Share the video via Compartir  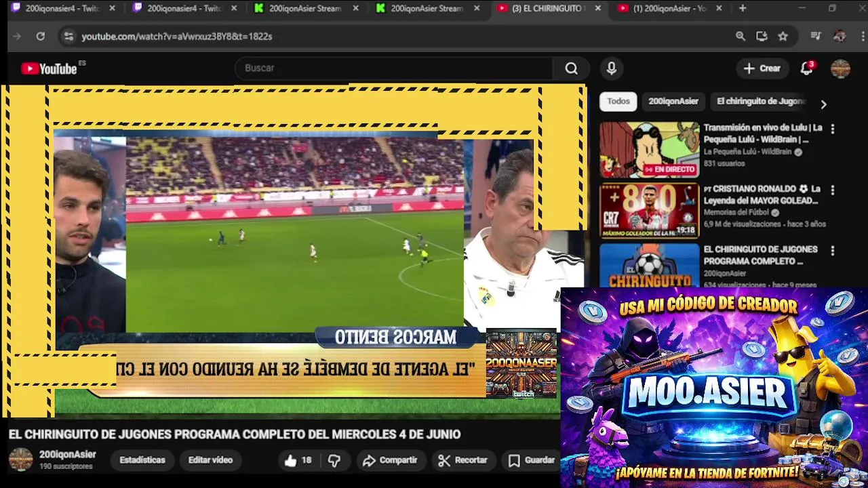pos(390,461)
